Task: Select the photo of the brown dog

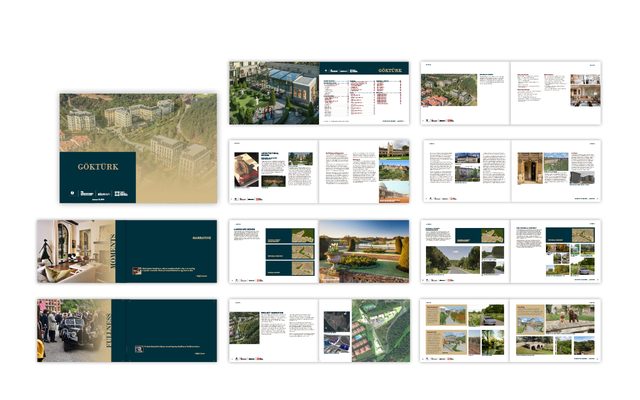Action: [570, 318]
